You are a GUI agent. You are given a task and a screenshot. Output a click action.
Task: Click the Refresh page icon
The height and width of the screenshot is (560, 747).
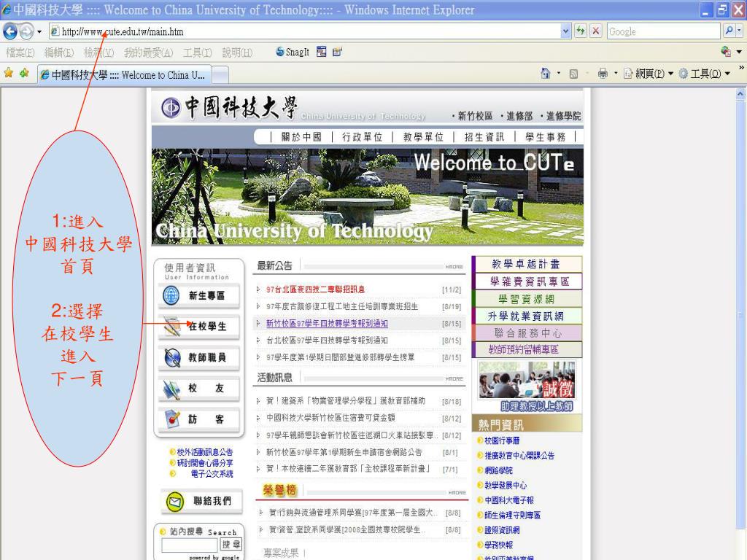(580, 31)
